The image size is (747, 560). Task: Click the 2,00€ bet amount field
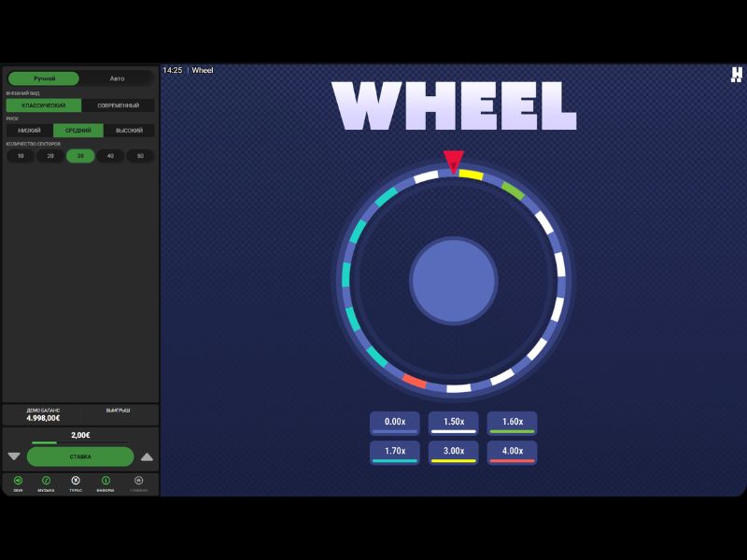(78, 434)
